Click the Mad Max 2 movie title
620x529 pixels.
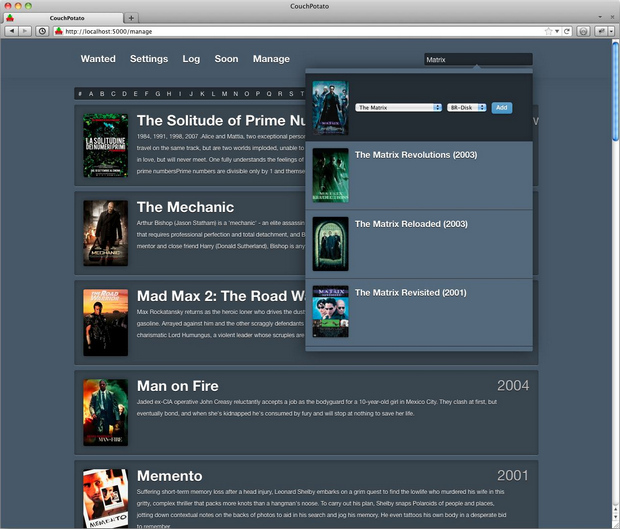point(221,296)
